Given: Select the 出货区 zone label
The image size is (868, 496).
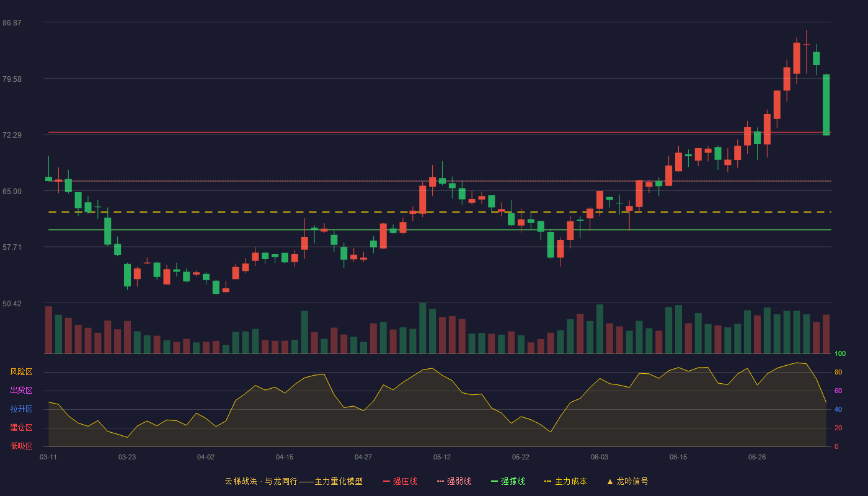Looking at the screenshot, I should pyautogui.click(x=21, y=391).
